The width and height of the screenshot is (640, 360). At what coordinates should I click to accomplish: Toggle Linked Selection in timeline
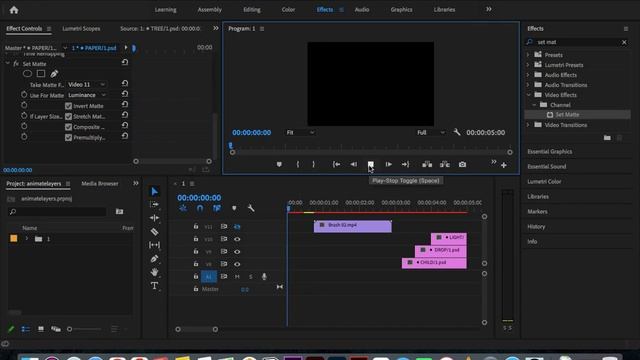pyautogui.click(x=217, y=208)
